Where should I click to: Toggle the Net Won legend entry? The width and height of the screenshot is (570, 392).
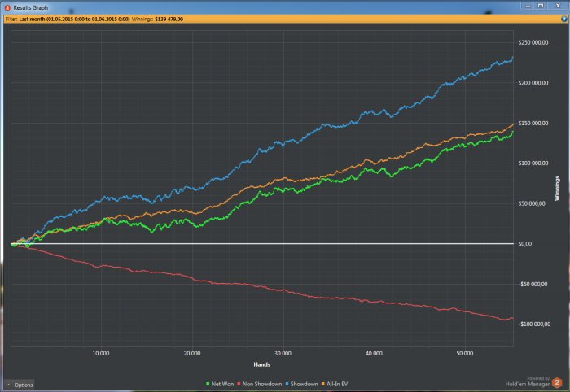220,384
